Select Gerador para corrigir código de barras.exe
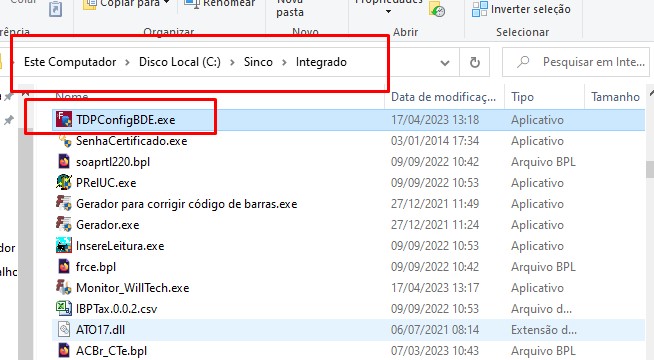The width and height of the screenshot is (654, 360). point(186,204)
